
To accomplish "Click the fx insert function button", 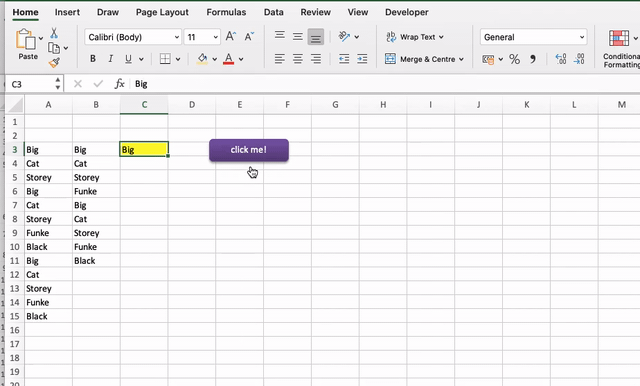I will [x=119, y=84].
